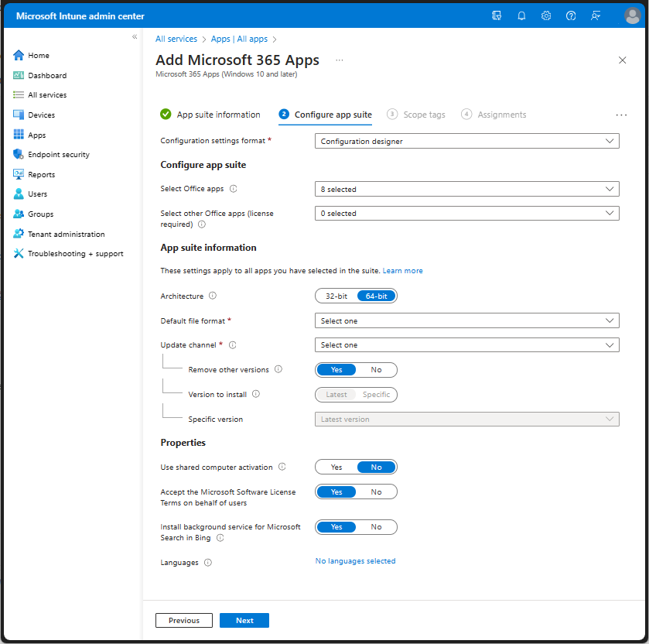Click All services breadcrumb link

[x=176, y=39]
